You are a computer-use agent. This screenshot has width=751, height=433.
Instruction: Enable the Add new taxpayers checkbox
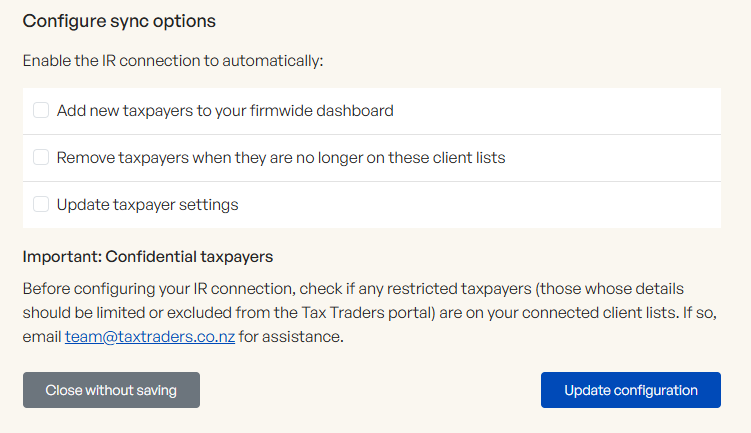[x=41, y=111]
